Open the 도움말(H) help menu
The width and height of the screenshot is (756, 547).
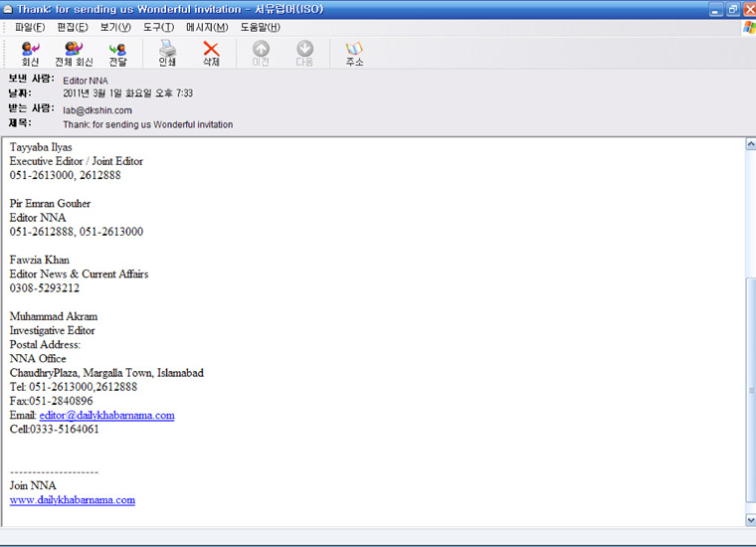[260, 27]
